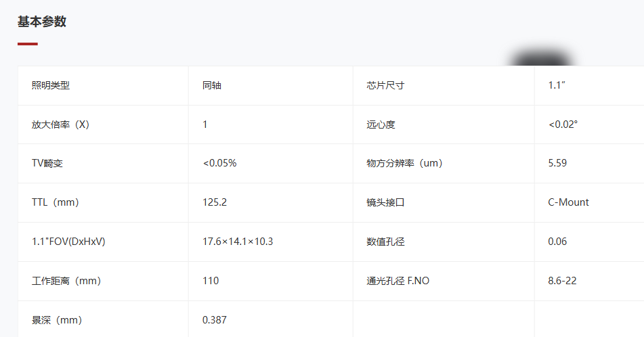
Task: Select the 工作距离（mm）label
Action: (66, 281)
